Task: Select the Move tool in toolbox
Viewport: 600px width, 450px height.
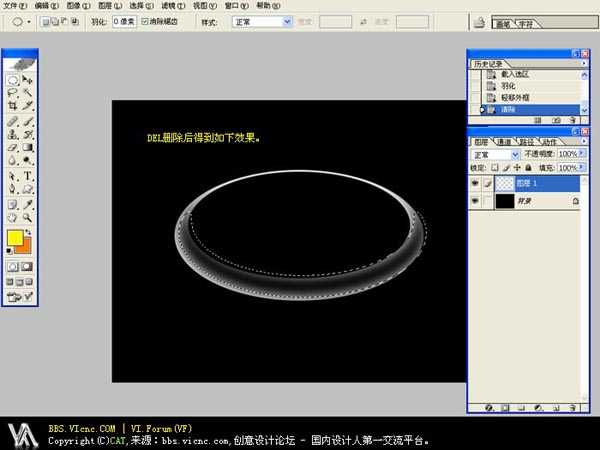Action: click(x=28, y=79)
